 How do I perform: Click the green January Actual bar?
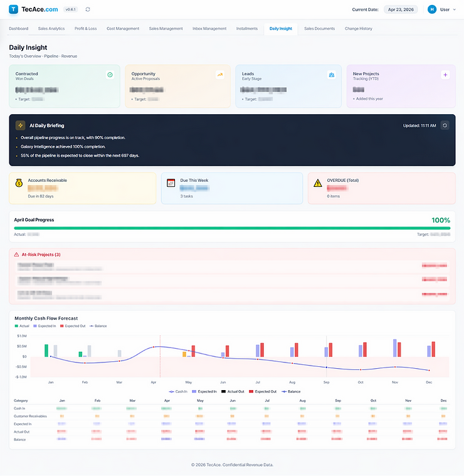point(46,351)
